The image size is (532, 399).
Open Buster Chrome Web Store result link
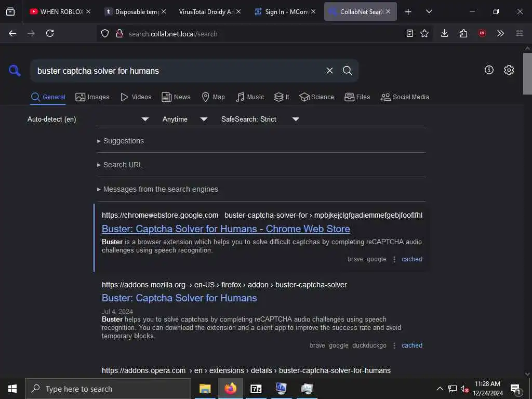226,229
